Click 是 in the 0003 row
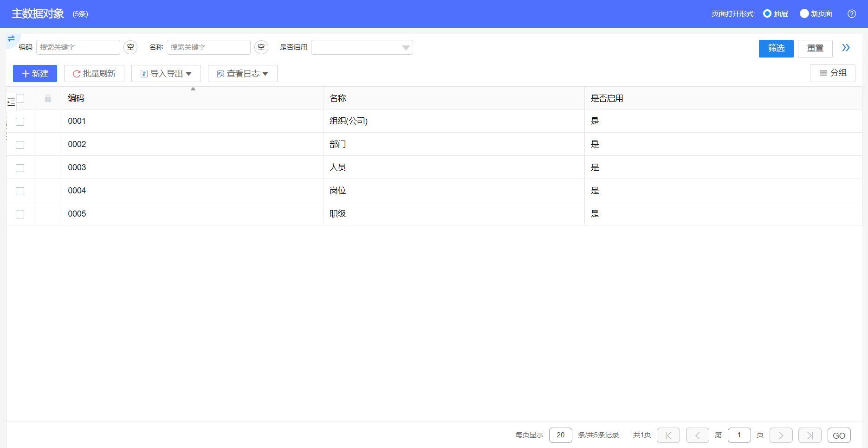The width and height of the screenshot is (868, 448). (x=595, y=167)
